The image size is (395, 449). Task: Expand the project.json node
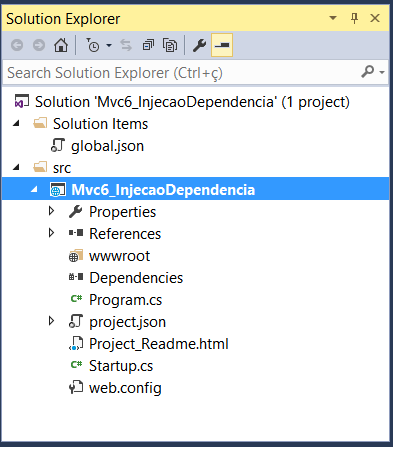click(x=51, y=321)
